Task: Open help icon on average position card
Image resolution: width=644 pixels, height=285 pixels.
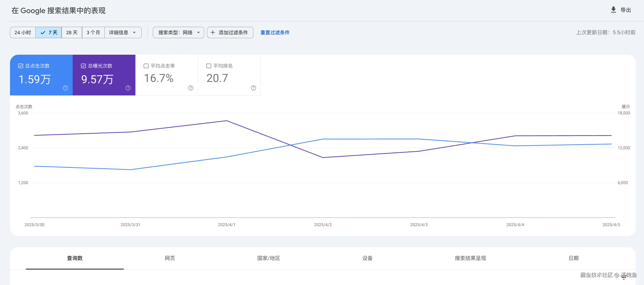Action: pos(253,88)
